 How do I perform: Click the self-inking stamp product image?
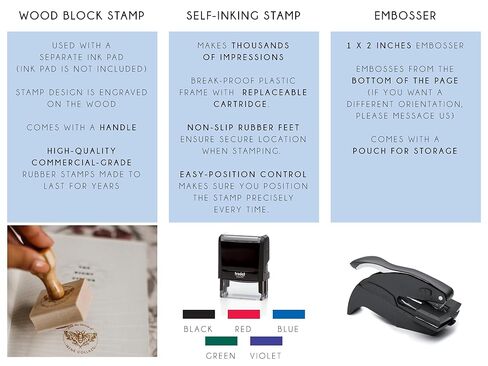tap(244, 266)
